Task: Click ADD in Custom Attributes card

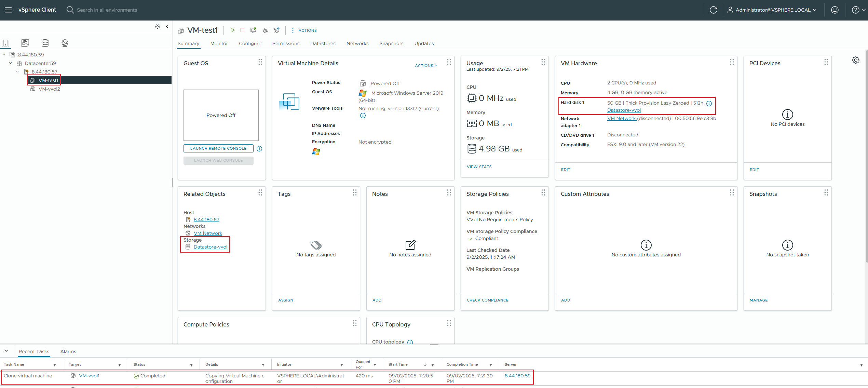Action: [566, 300]
